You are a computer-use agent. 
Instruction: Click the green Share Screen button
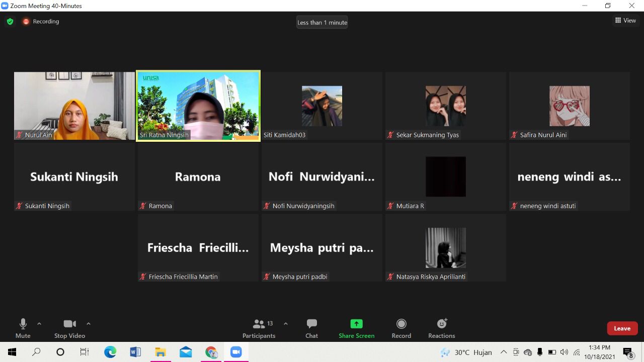[356, 329]
